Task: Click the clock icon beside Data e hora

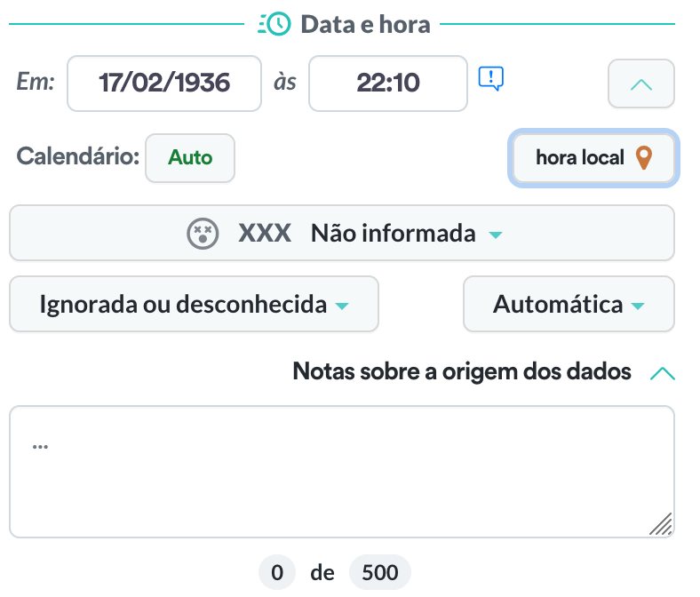Action: click(x=274, y=24)
